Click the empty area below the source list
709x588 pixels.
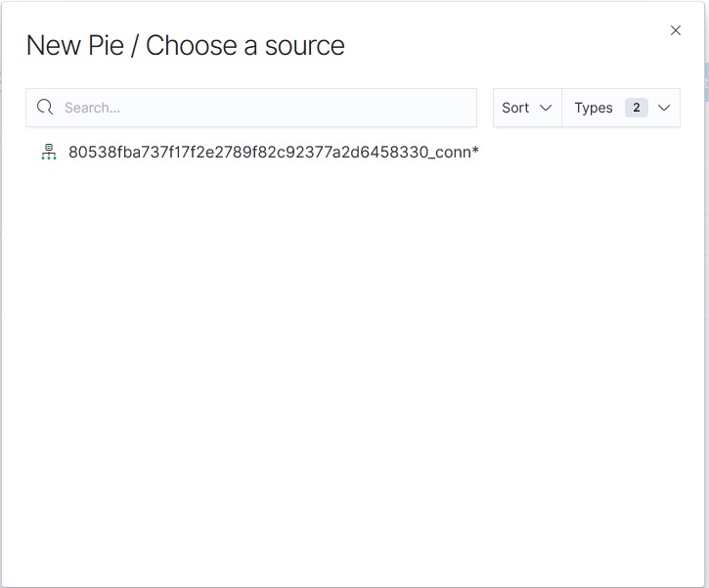pos(352,372)
